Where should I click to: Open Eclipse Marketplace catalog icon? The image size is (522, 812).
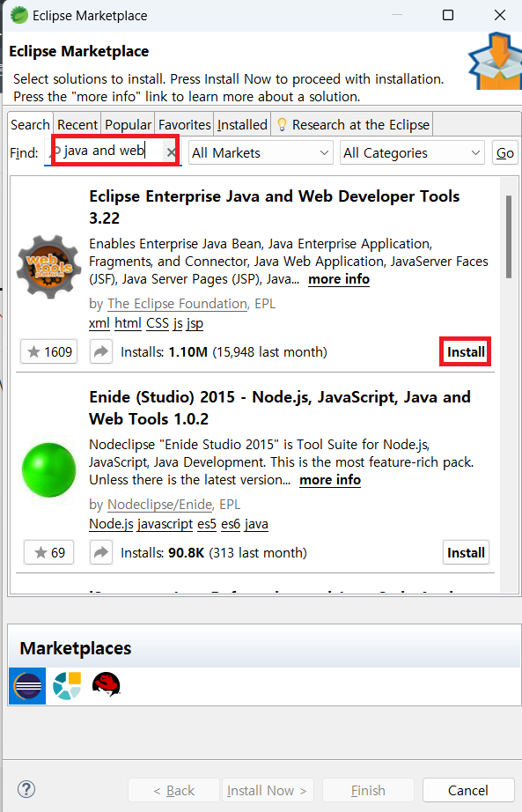(x=27, y=686)
